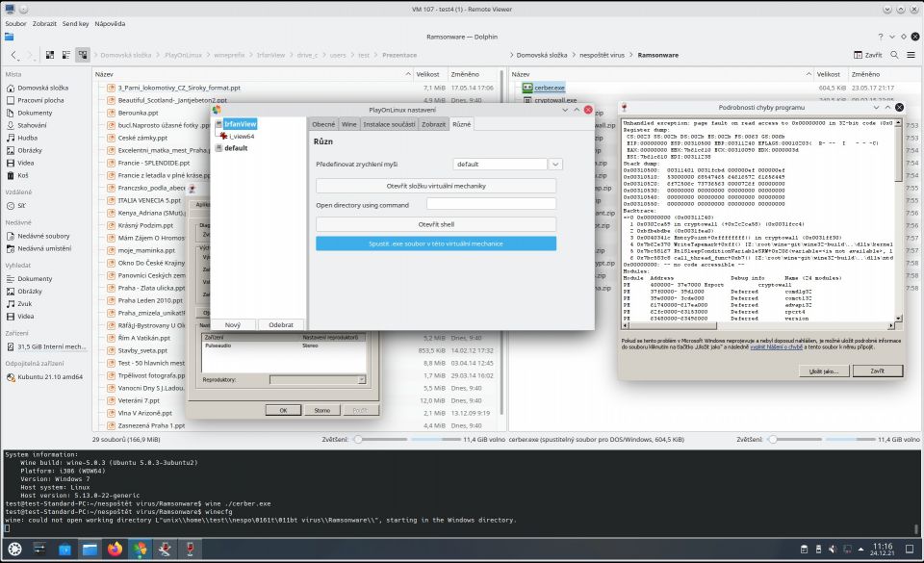Switch Dolphin to compact view mode

(x=66, y=55)
